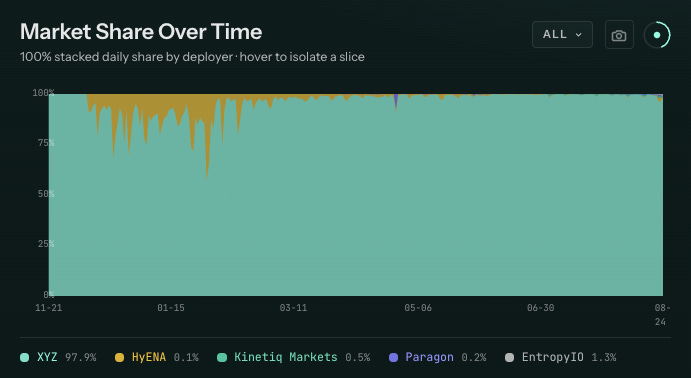
Task: Click the circular live refresh indicator
Action: [657, 35]
